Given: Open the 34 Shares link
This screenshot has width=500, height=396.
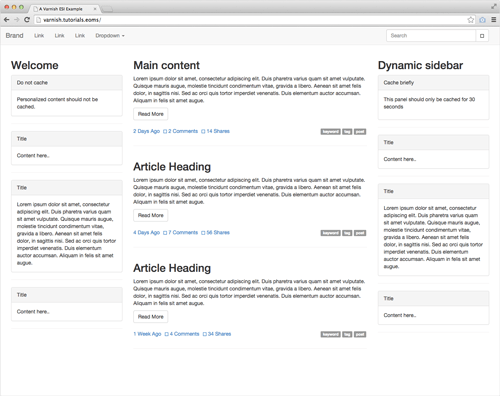Looking at the screenshot, I should pos(219,334).
